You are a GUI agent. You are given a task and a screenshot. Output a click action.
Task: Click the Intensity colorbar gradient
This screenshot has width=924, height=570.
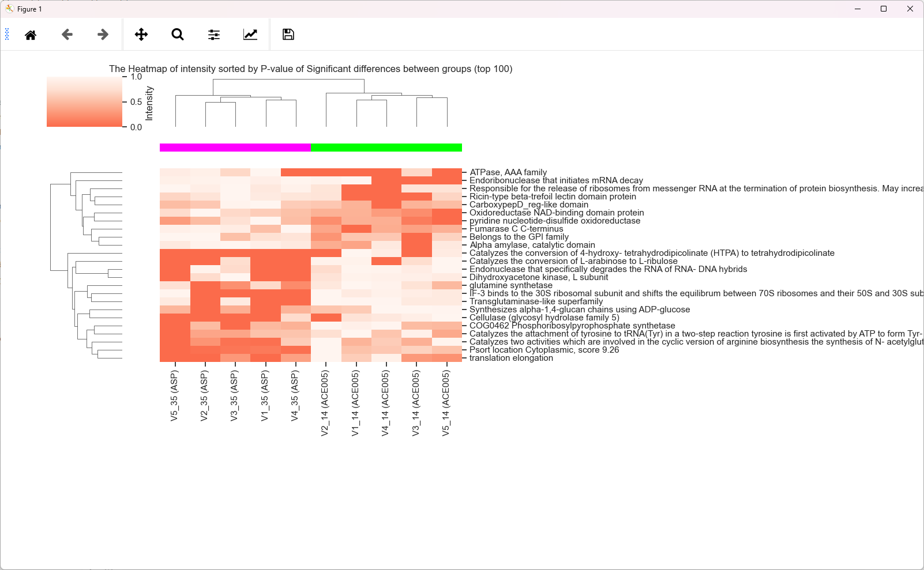click(x=84, y=101)
